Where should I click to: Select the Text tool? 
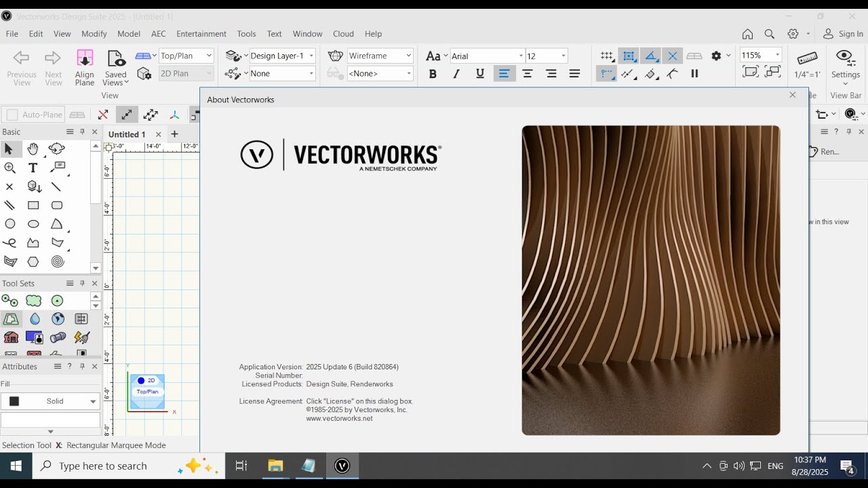[x=33, y=167]
